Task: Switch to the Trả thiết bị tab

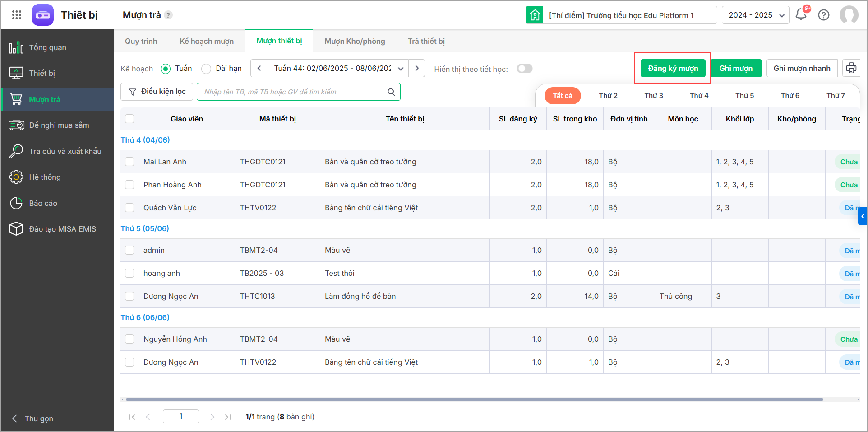Action: click(426, 41)
